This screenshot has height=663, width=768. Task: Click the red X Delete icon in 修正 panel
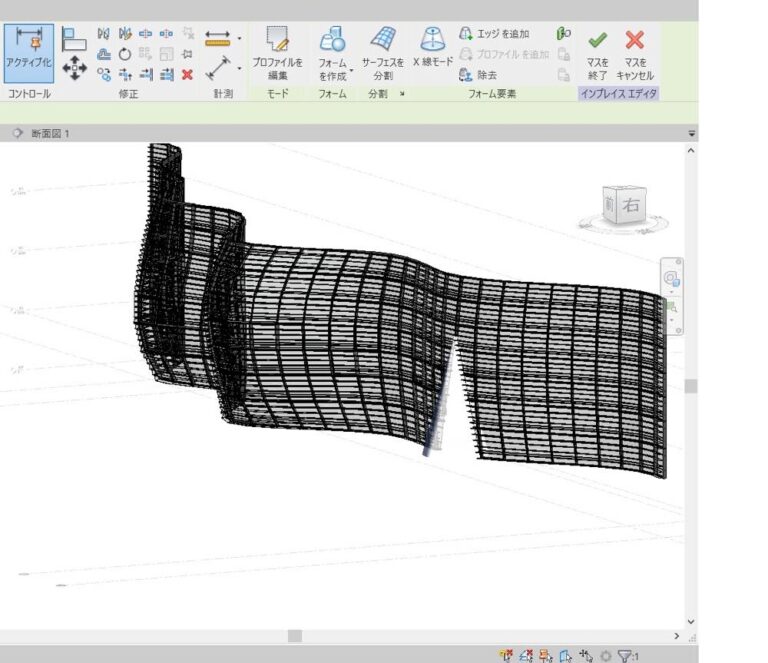(x=187, y=74)
